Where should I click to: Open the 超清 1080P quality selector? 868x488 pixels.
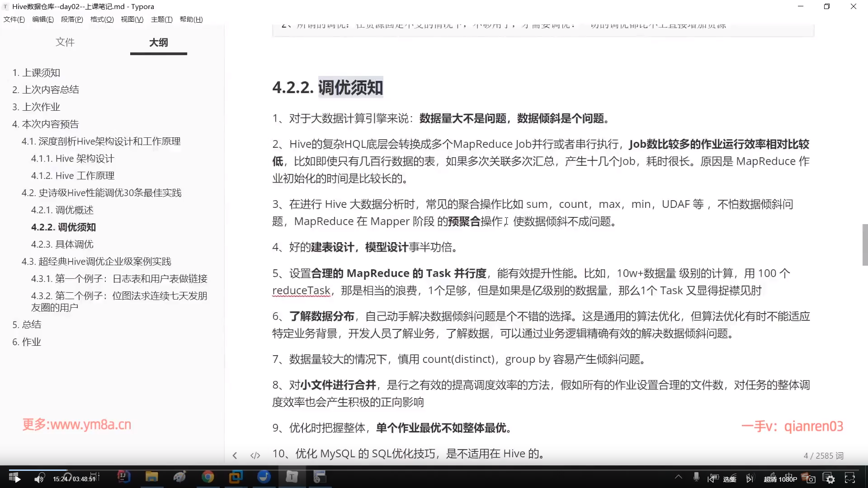point(780,479)
